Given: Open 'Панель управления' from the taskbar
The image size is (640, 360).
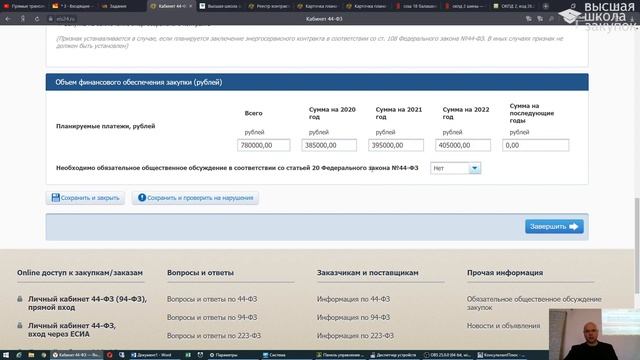Looking at the screenshot, I should 341,355.
